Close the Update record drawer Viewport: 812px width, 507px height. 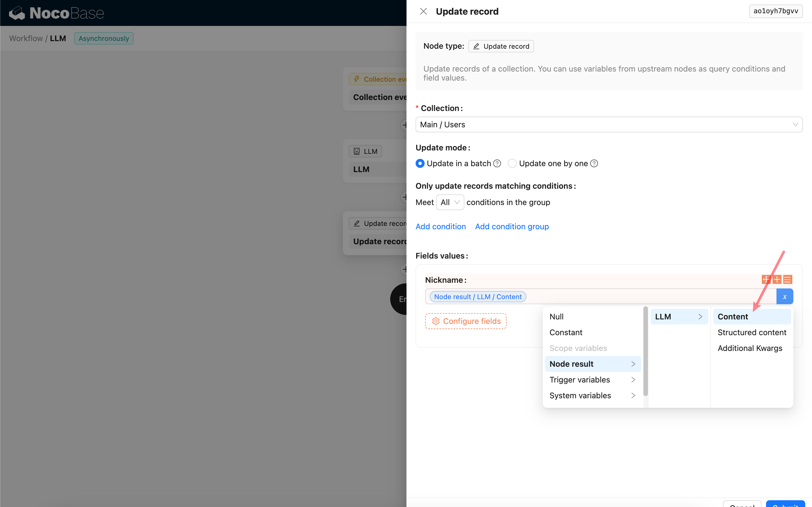(423, 11)
